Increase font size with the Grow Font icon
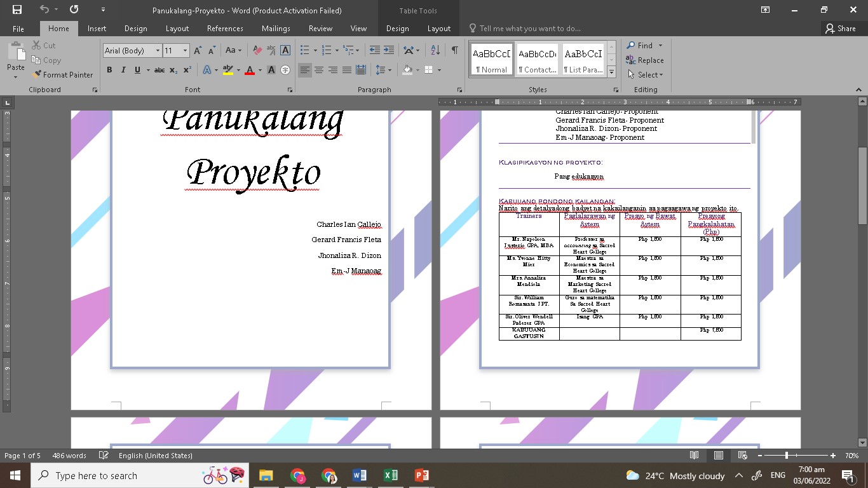868x488 pixels. [198, 50]
